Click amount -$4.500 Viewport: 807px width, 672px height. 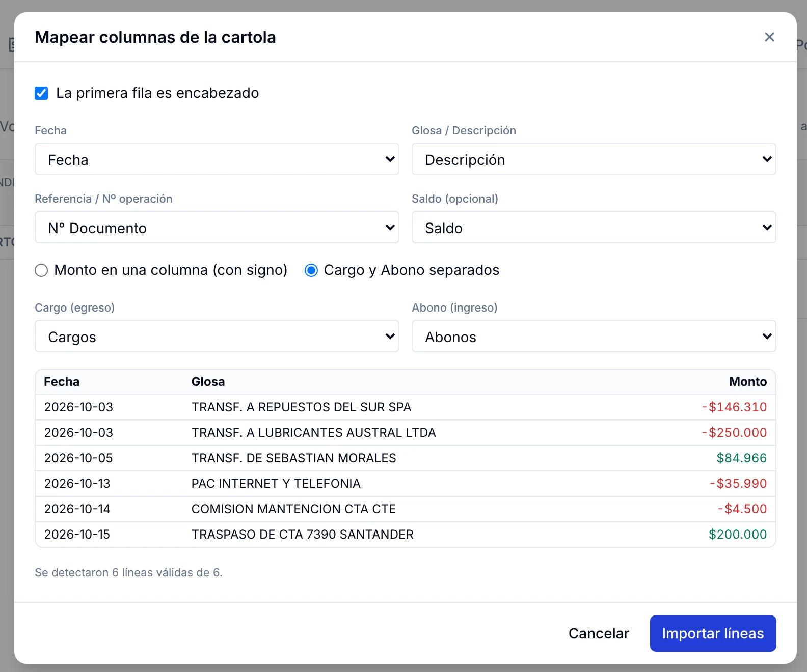pos(742,509)
